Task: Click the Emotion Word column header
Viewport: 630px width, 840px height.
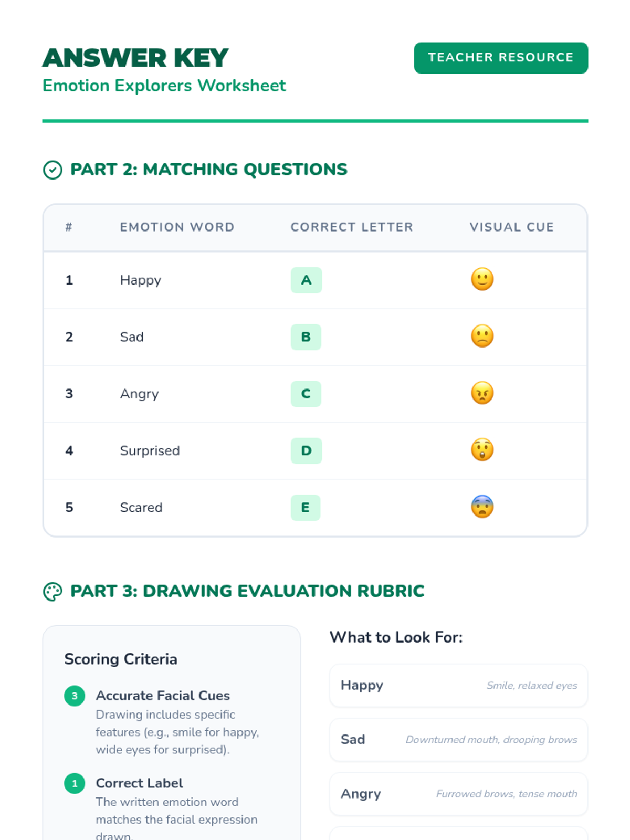Action: coord(177,227)
